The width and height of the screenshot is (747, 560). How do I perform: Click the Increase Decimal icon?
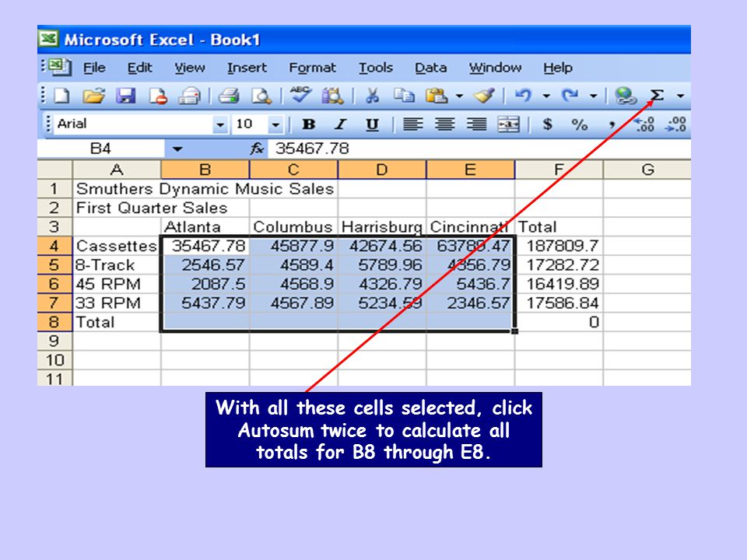click(644, 124)
